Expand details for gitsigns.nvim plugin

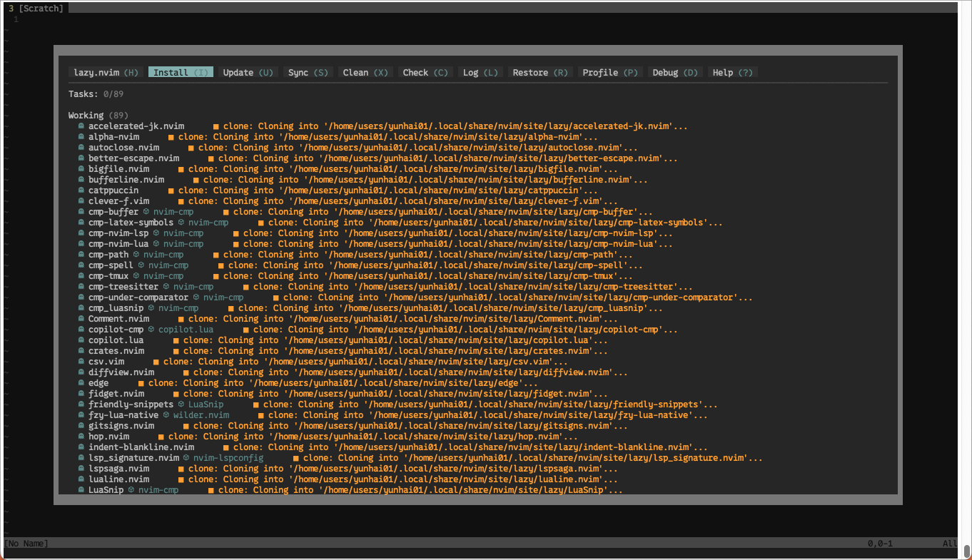click(x=121, y=426)
